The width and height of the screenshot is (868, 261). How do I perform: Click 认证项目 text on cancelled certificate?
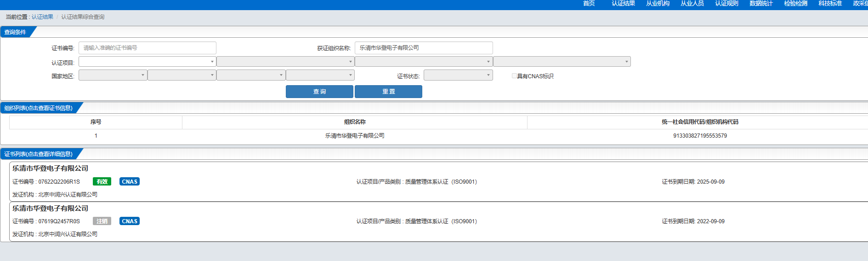(417, 221)
